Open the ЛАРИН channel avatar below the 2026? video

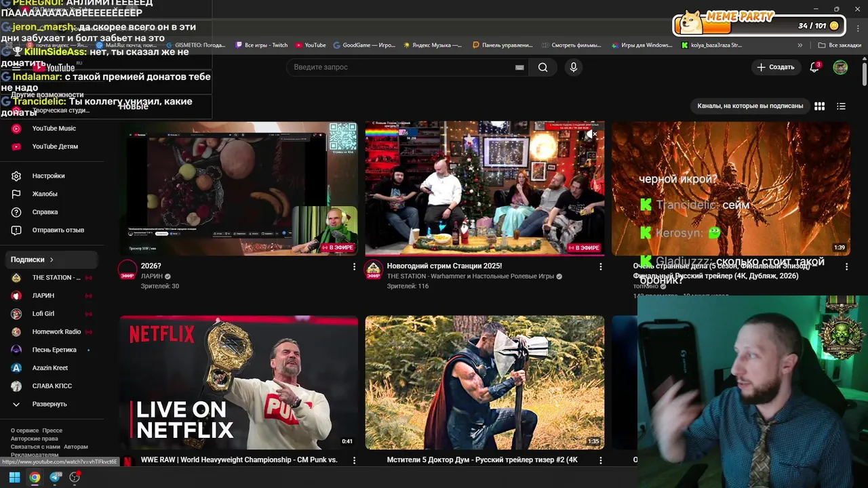[127, 270]
